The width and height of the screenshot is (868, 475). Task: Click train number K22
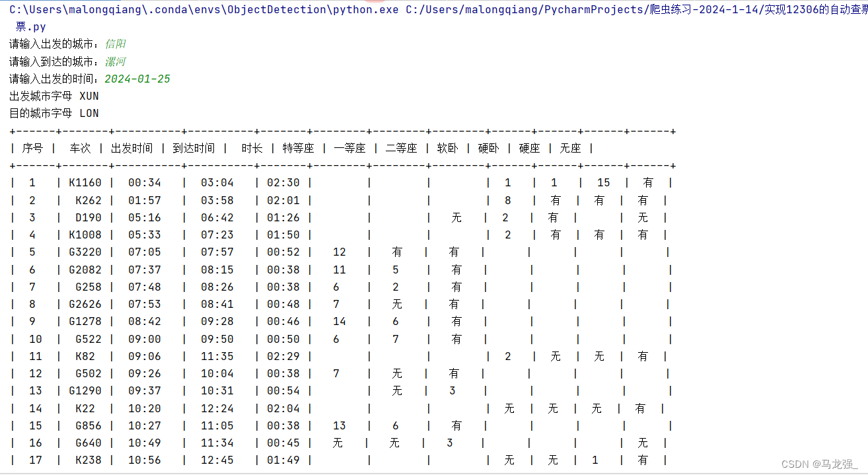[85, 408]
